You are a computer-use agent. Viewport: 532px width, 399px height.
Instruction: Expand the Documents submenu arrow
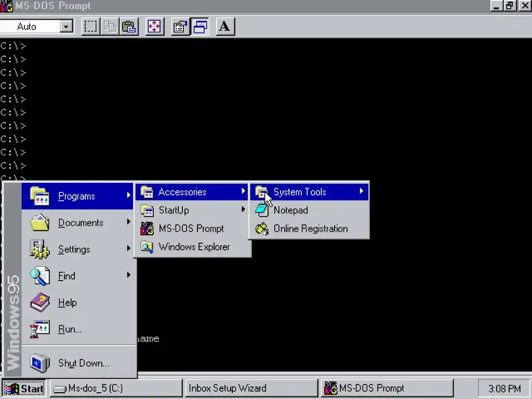129,221
